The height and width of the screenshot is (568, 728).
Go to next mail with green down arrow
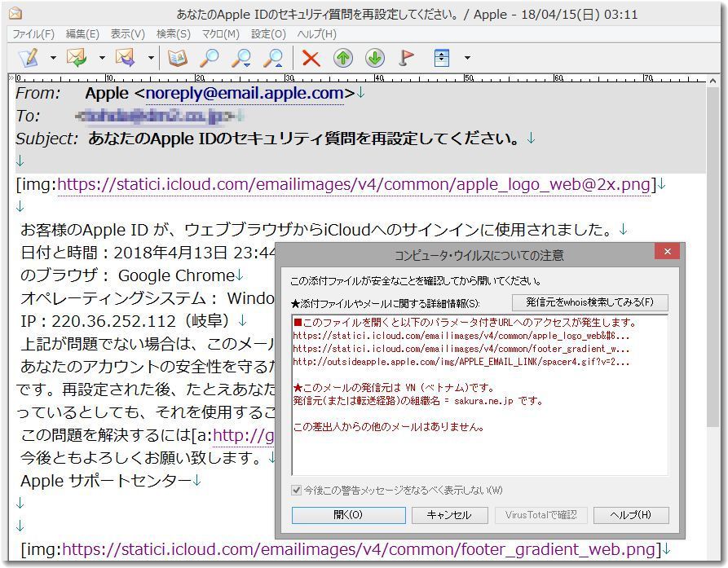[375, 58]
